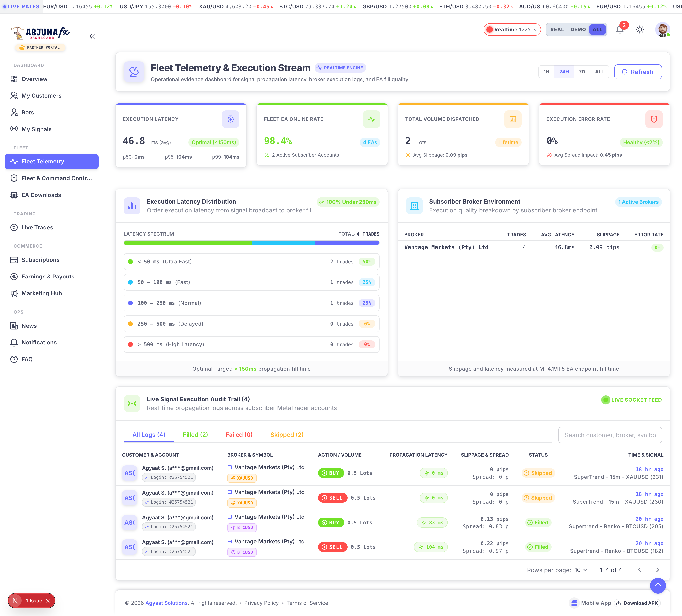The height and width of the screenshot is (616, 682).
Task: Open Live Trades in the sidebar
Action: (51, 227)
